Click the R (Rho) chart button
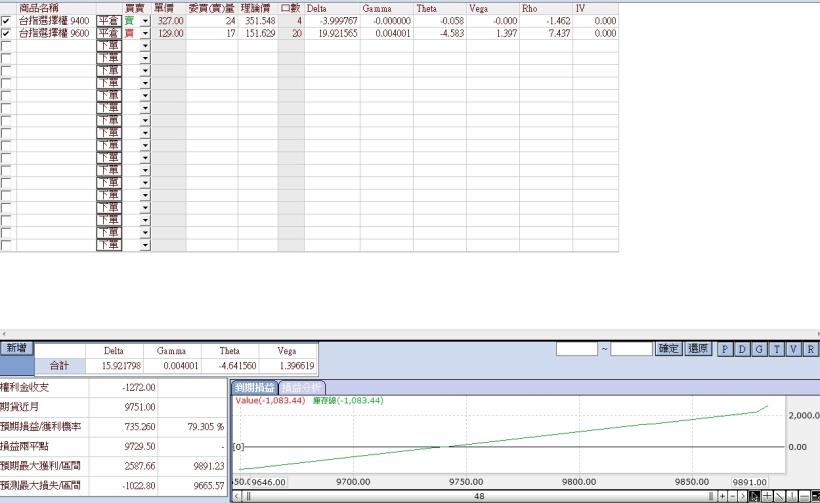The image size is (820, 503). point(810,348)
